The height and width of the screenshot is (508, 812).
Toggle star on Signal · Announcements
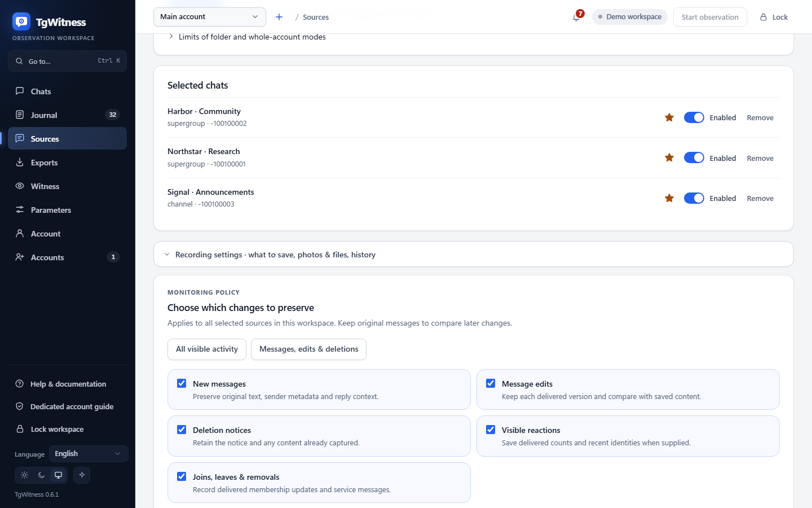[669, 198]
